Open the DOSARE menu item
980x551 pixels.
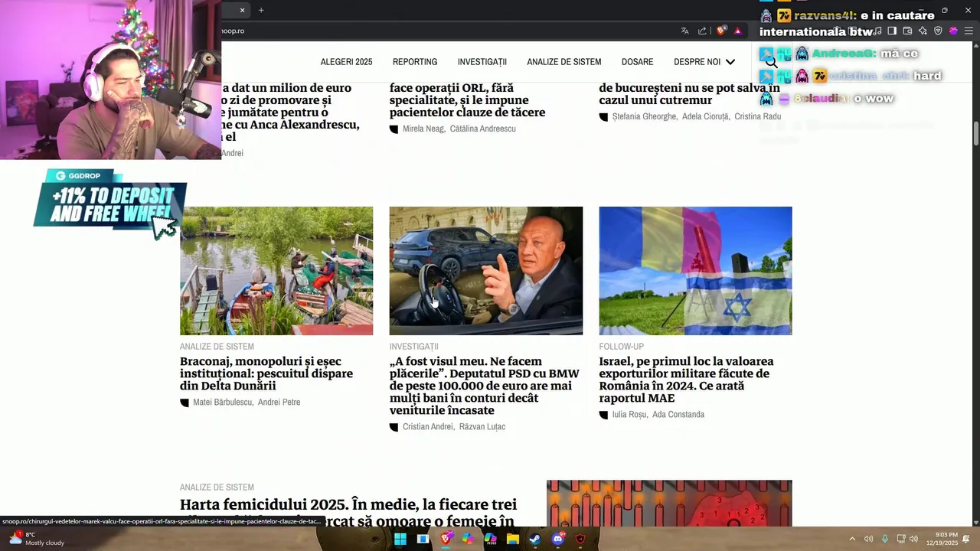(x=637, y=62)
